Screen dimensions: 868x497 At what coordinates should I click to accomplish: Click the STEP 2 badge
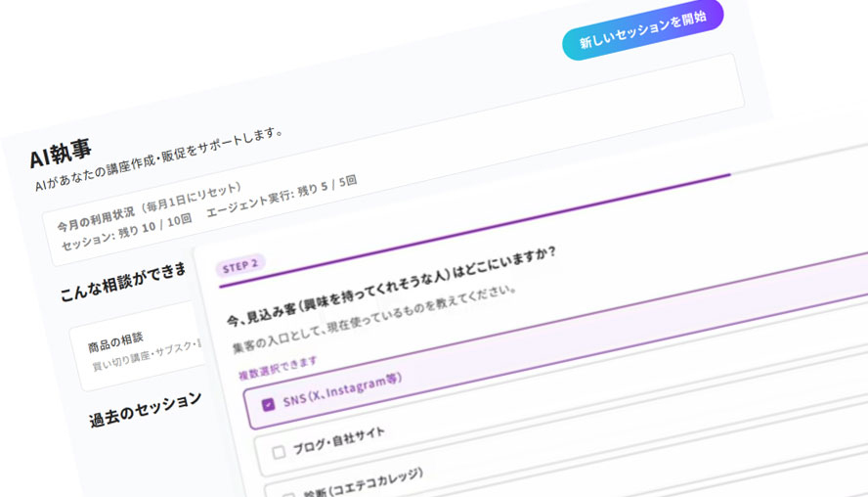pos(240,265)
